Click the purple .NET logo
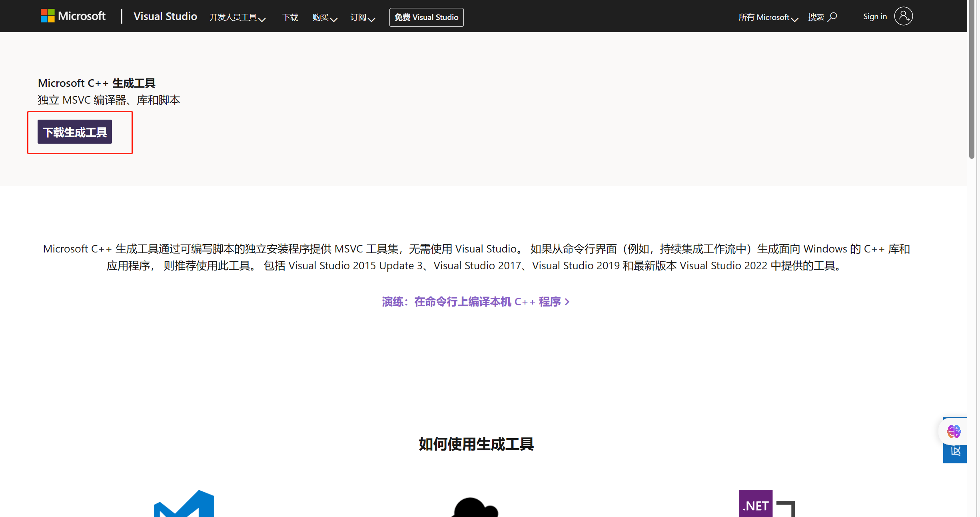The height and width of the screenshot is (517, 980). [x=755, y=504]
